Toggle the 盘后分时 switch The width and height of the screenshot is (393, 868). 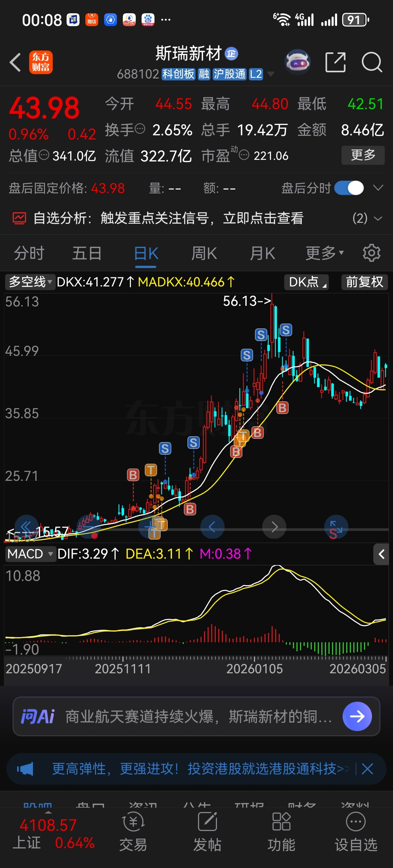point(349,188)
